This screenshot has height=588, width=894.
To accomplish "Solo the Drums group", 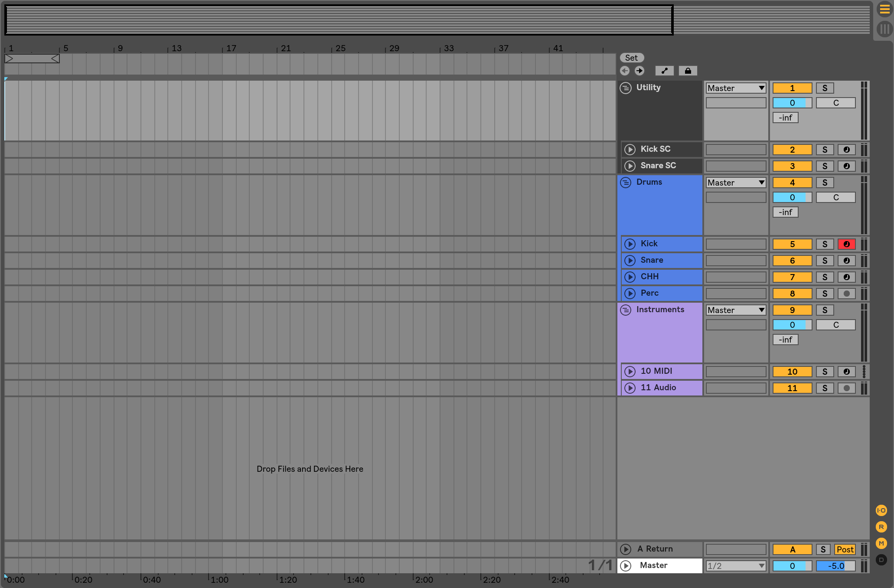I will click(825, 183).
